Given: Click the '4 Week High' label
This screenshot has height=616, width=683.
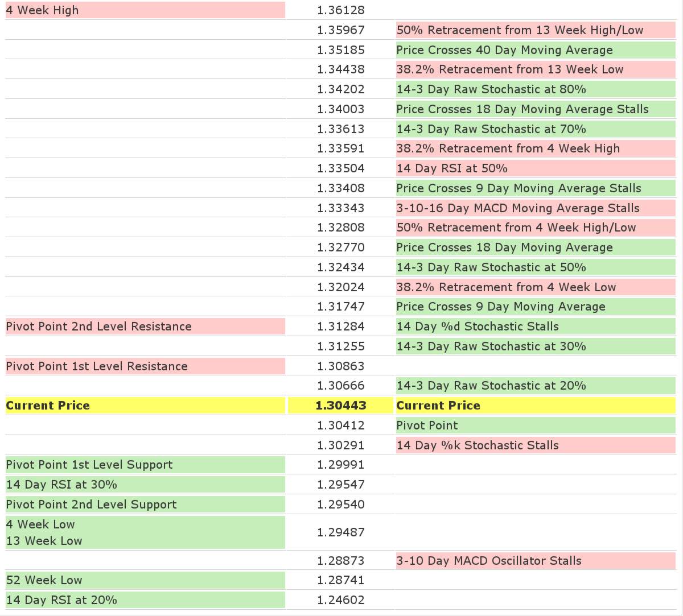Looking at the screenshot, I should pyautogui.click(x=43, y=10).
